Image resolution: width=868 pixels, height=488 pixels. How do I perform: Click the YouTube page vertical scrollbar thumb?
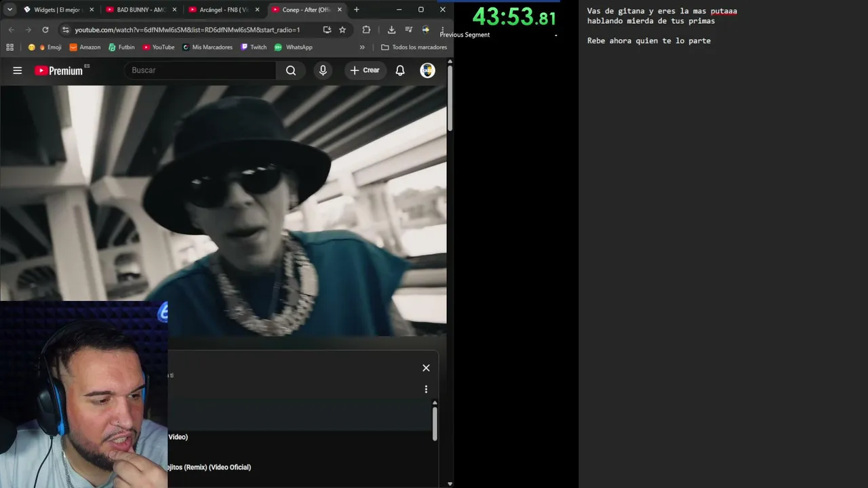450,99
